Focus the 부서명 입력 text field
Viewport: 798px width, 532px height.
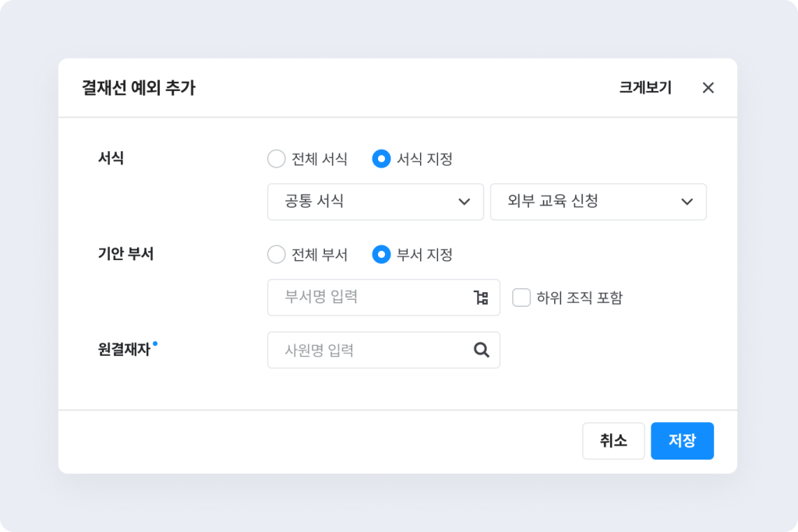366,298
